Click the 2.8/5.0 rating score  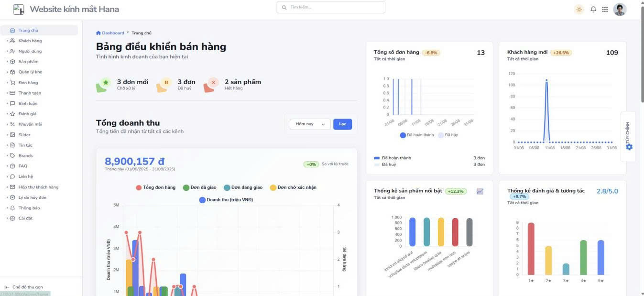point(607,191)
